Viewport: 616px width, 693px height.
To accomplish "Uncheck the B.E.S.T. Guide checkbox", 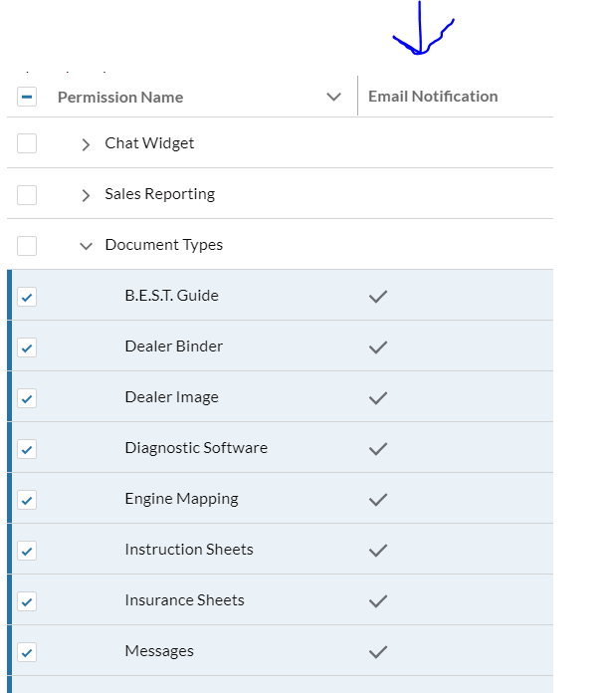I will (x=27, y=297).
